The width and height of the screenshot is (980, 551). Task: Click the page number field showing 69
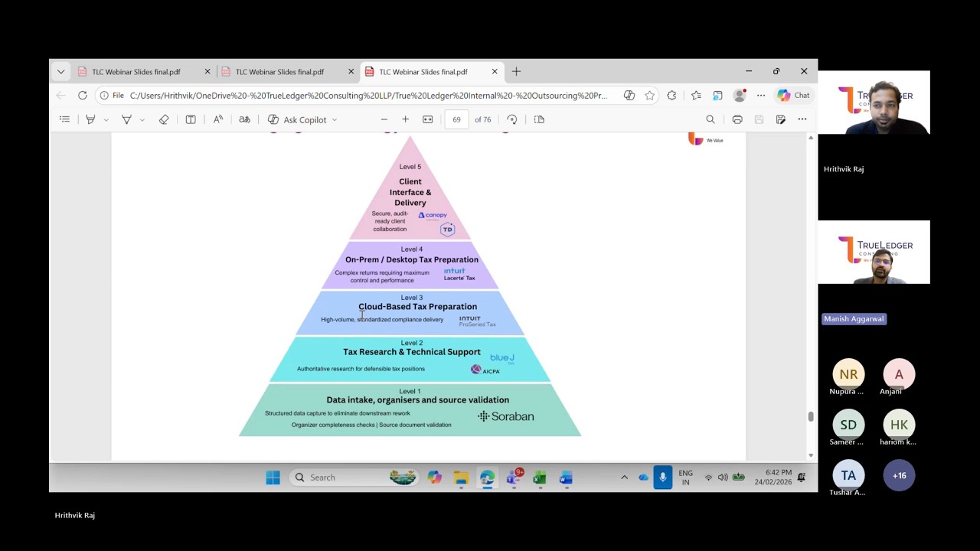click(456, 119)
